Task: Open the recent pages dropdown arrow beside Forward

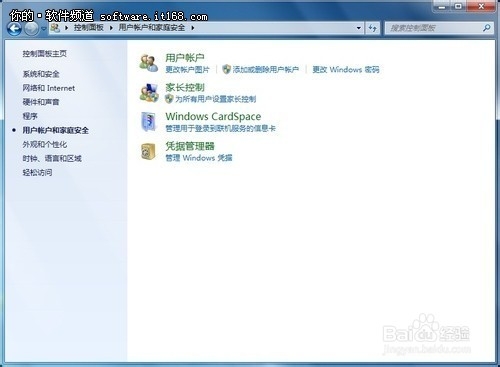Action: point(43,29)
